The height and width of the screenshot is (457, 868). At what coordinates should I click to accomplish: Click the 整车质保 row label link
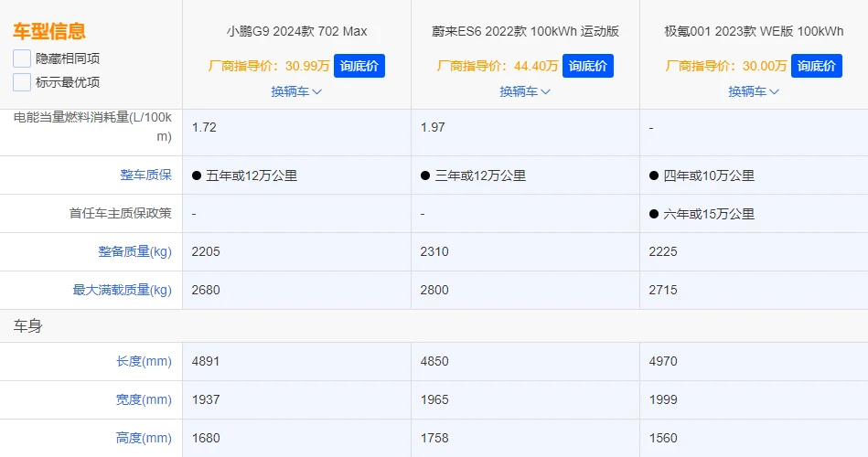tap(145, 175)
